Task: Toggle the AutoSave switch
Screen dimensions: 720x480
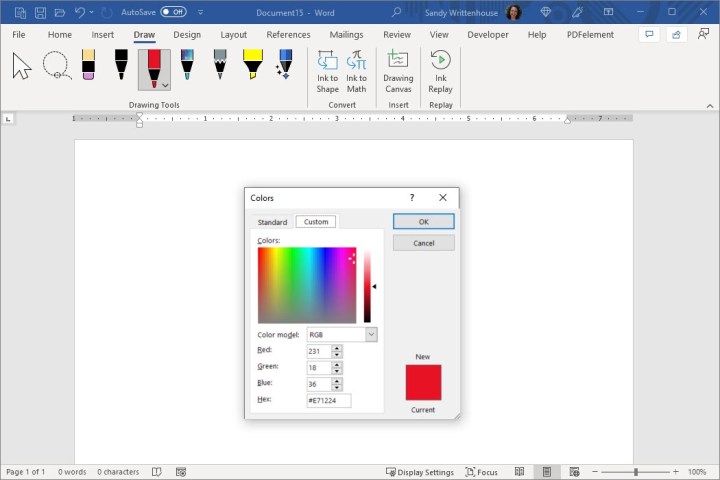Action: click(172, 12)
